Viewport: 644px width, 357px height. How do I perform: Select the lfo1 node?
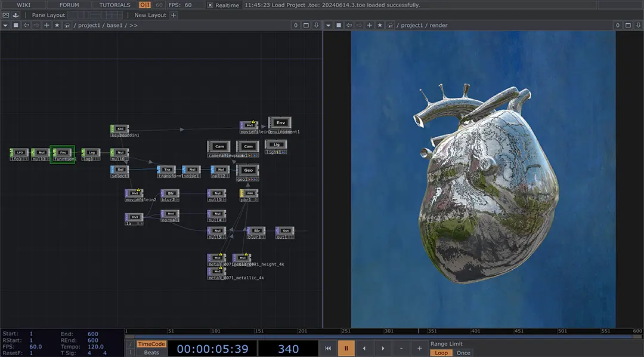pos(19,155)
